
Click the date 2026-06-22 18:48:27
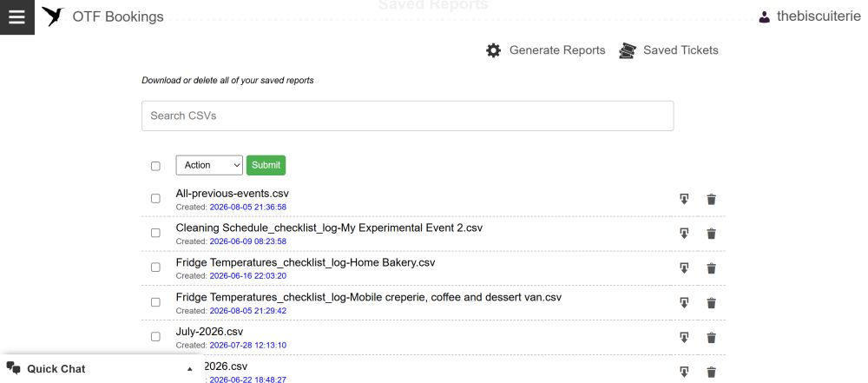pos(248,380)
